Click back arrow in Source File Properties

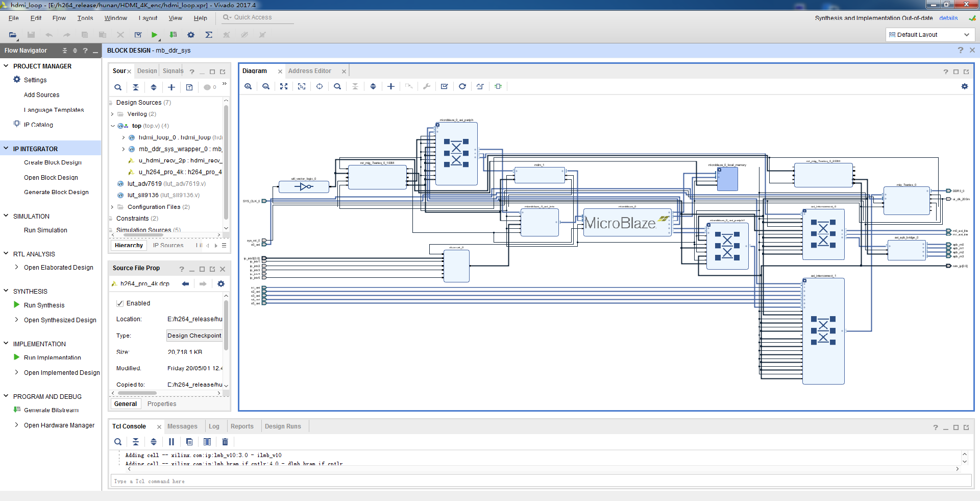click(185, 283)
